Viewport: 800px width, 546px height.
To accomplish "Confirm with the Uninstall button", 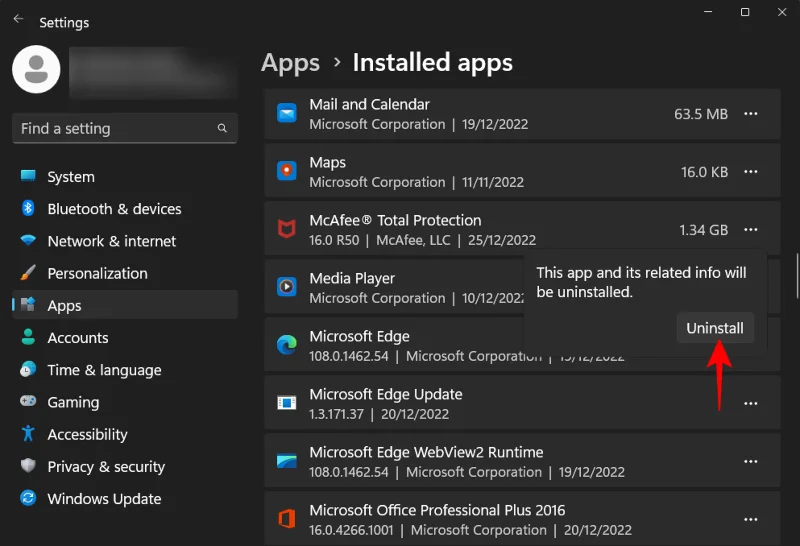I will (715, 328).
